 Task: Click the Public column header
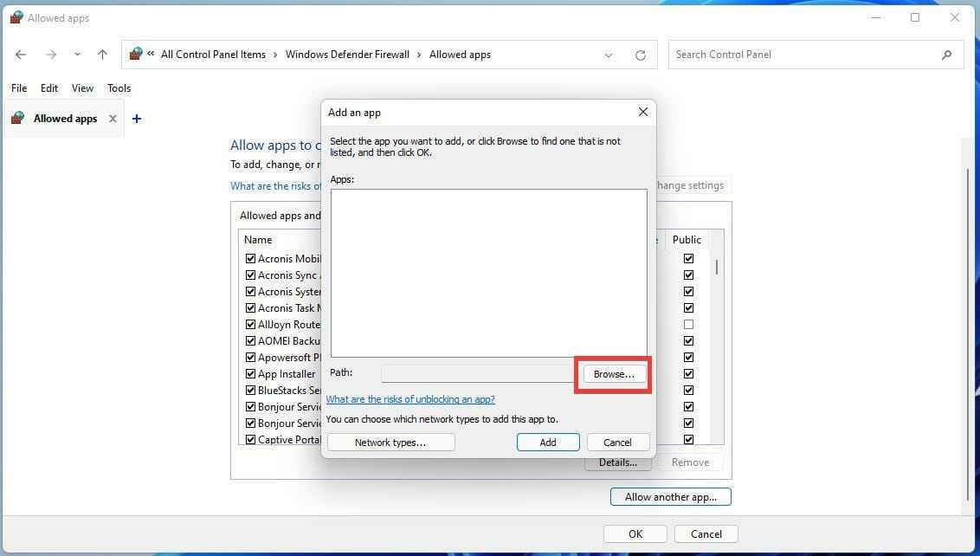[x=687, y=240]
